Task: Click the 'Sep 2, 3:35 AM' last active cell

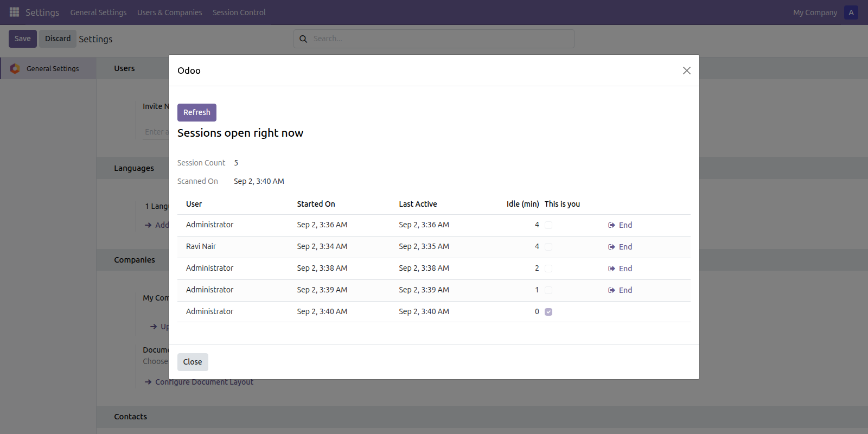Action: tap(424, 246)
